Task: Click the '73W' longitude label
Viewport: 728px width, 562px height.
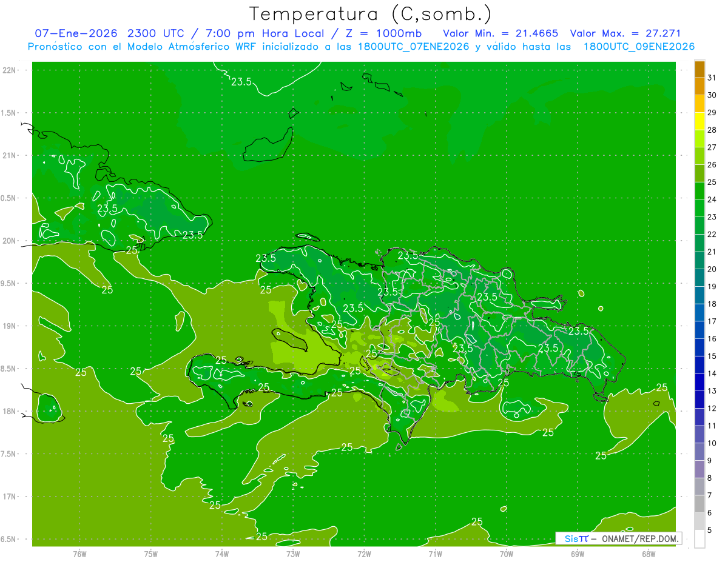Action: click(293, 554)
